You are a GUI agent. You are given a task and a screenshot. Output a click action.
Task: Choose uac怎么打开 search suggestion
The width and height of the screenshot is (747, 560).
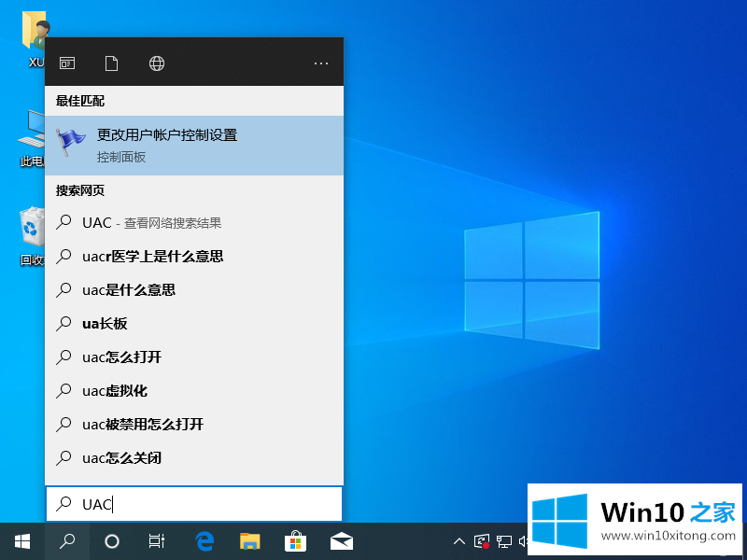[194, 357]
